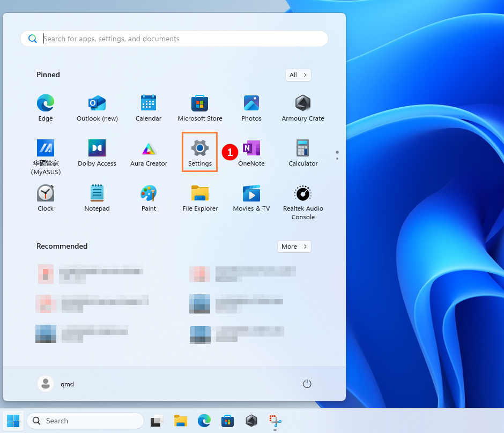The height and width of the screenshot is (433, 504).
Task: Launch Outlook (new) from pinned apps
Action: (x=97, y=108)
